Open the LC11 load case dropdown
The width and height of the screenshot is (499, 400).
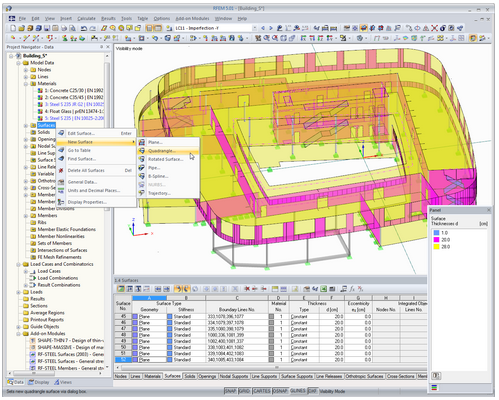(255, 28)
